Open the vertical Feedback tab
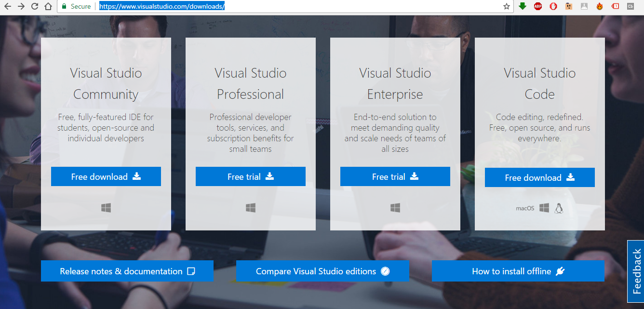The image size is (644, 309). tap(635, 271)
